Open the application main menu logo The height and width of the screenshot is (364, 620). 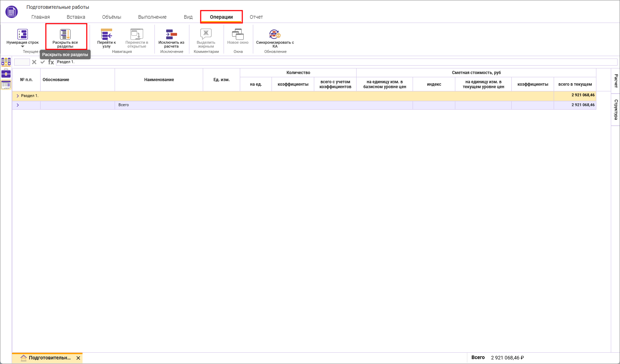[11, 12]
